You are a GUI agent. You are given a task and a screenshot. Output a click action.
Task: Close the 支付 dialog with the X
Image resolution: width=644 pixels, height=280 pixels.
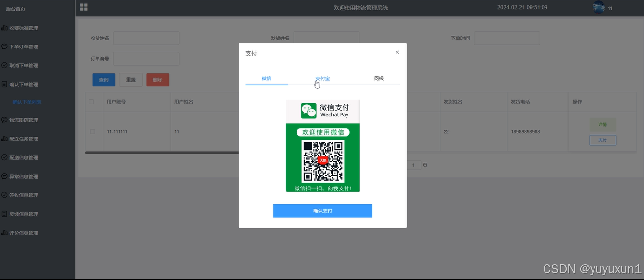point(397,52)
